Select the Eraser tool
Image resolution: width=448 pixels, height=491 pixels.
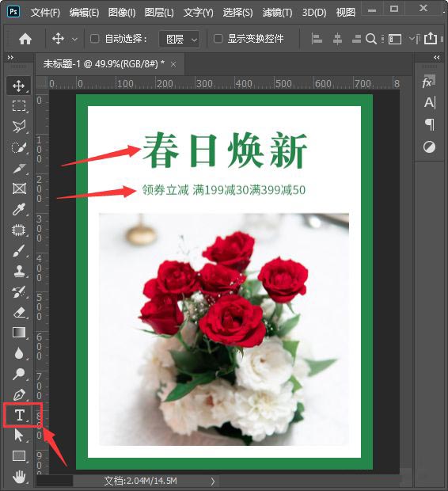pyautogui.click(x=19, y=313)
